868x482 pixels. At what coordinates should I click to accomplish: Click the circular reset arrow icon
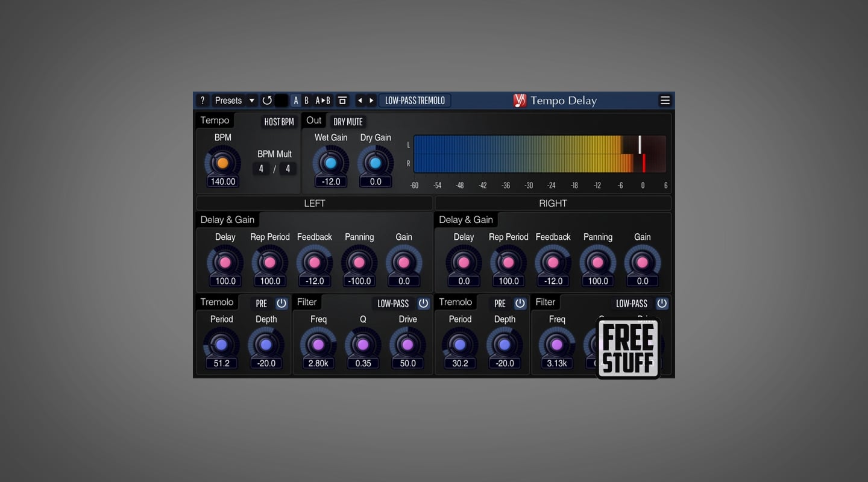pos(267,101)
